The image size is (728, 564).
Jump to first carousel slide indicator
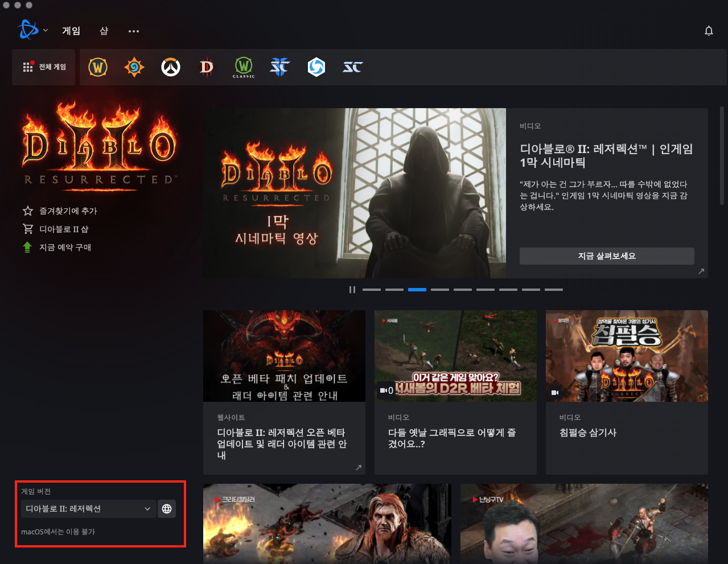click(372, 290)
